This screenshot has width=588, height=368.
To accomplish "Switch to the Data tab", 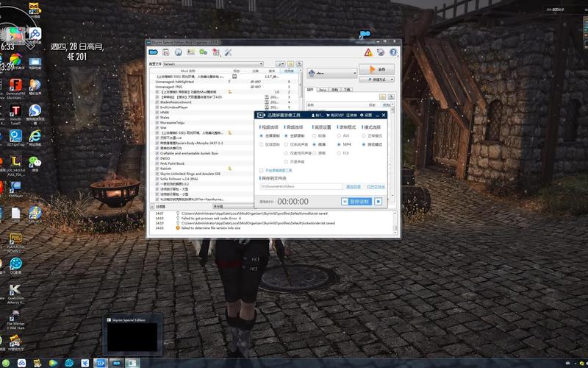I will 322,89.
